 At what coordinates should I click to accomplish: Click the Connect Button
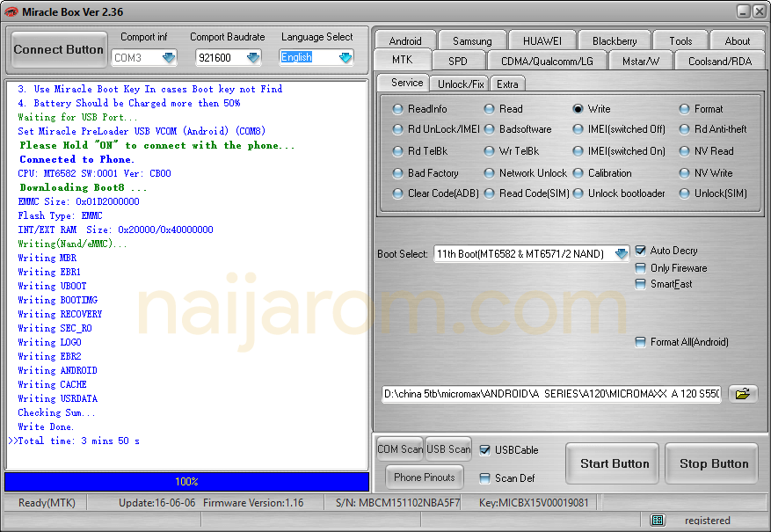click(x=59, y=49)
